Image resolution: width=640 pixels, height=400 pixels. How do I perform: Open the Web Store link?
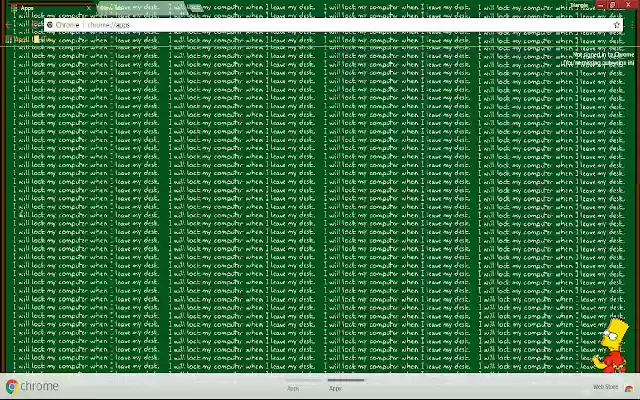point(605,387)
